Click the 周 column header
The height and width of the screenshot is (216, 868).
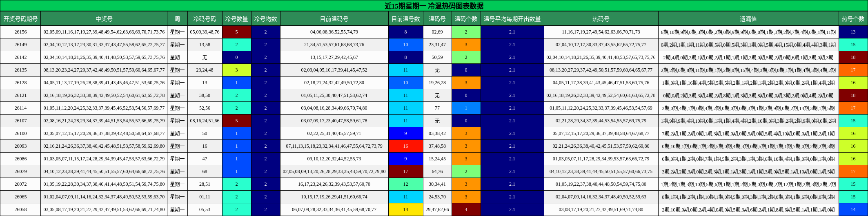tap(177, 19)
